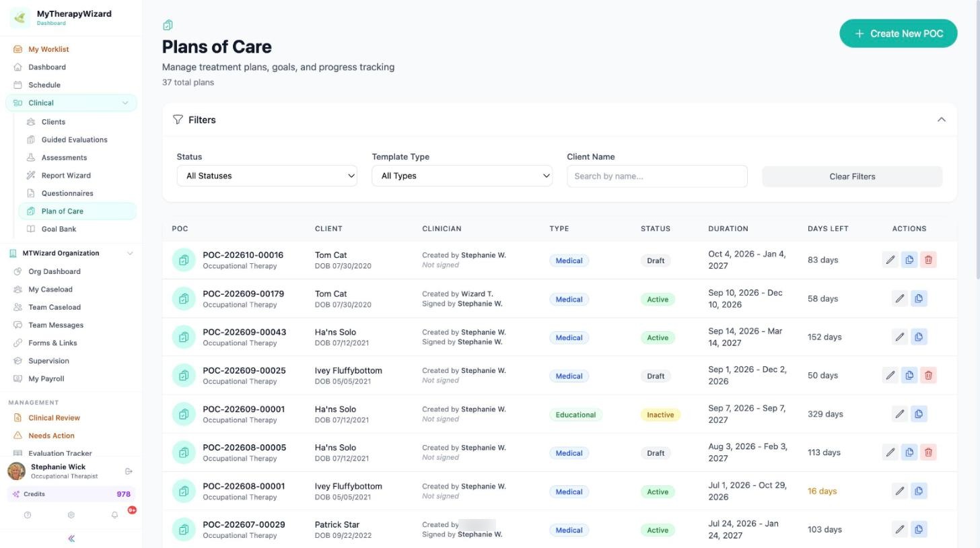
Task: Open Schedule page
Action: coord(44,85)
